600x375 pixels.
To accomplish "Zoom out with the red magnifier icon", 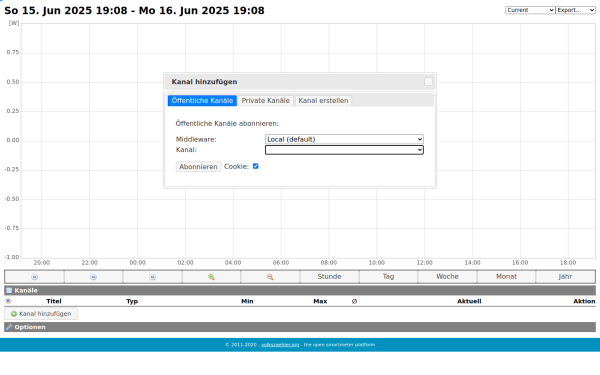I will tap(270, 277).
